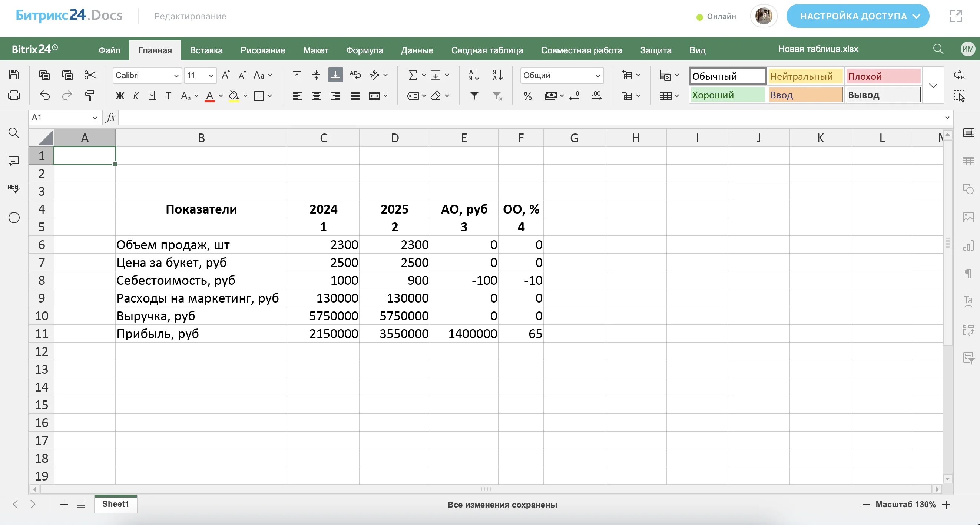Open spell checking sidebar

[14, 188]
